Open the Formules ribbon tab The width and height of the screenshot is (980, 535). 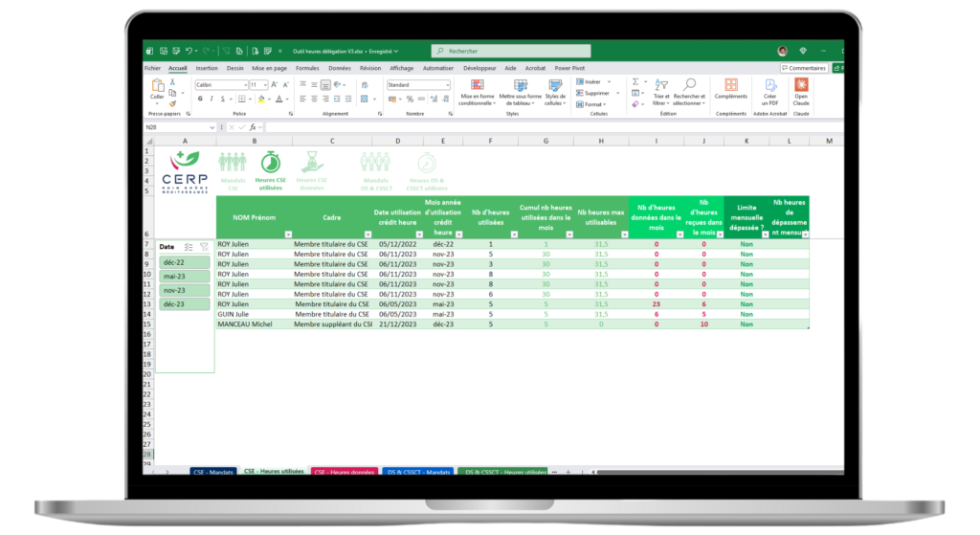coord(307,69)
